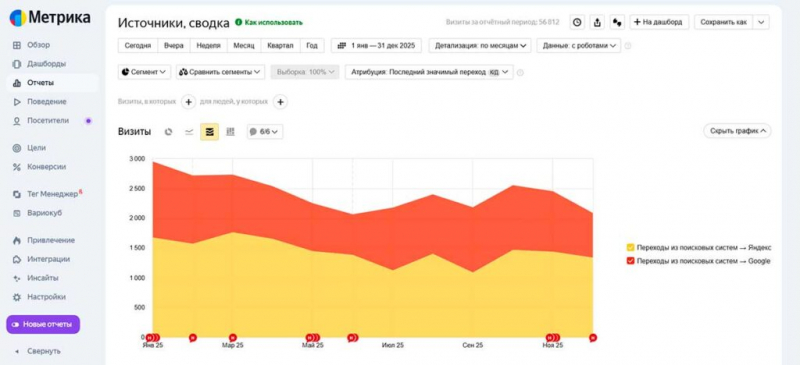The height and width of the screenshot is (365, 800).
Task: Navigate to Цели
Action: tap(36, 148)
